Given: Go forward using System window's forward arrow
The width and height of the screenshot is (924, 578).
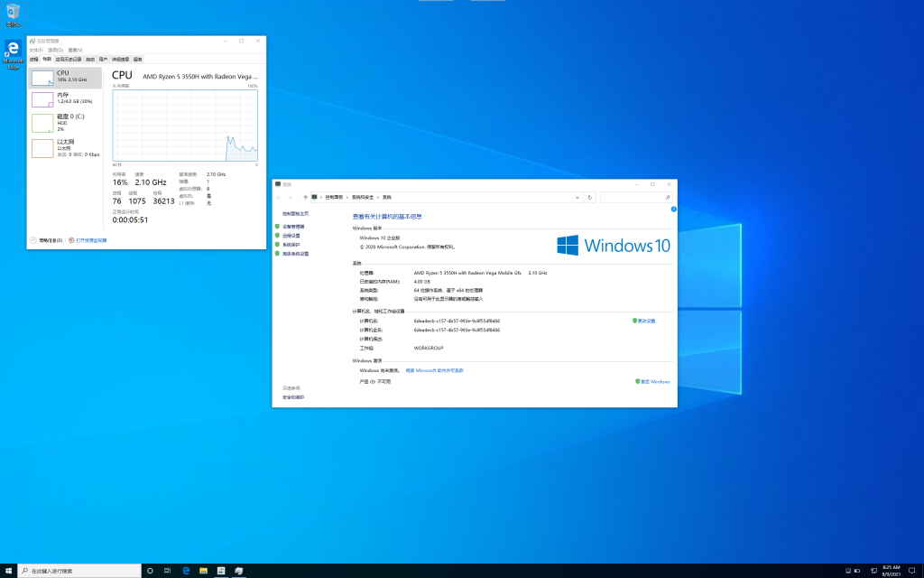Looking at the screenshot, I should [290, 198].
